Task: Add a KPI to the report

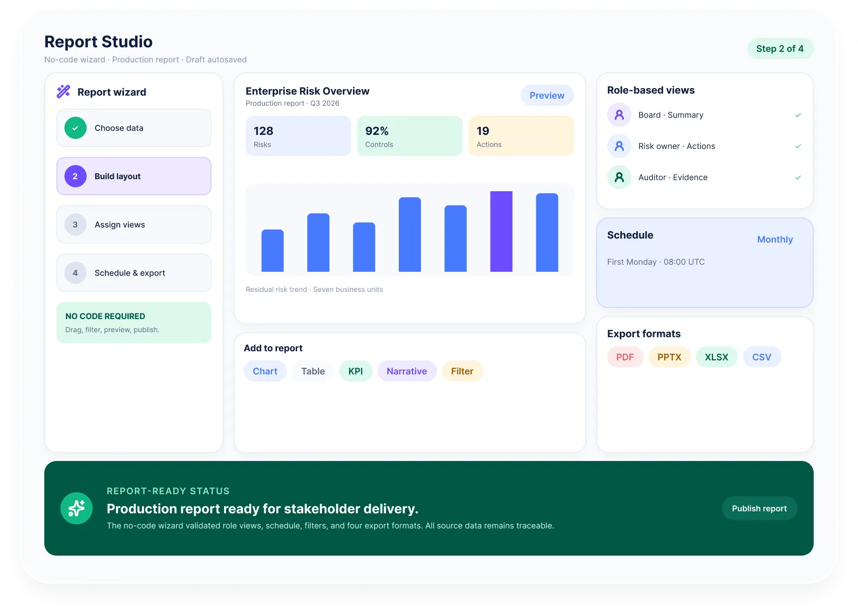Action: click(355, 371)
